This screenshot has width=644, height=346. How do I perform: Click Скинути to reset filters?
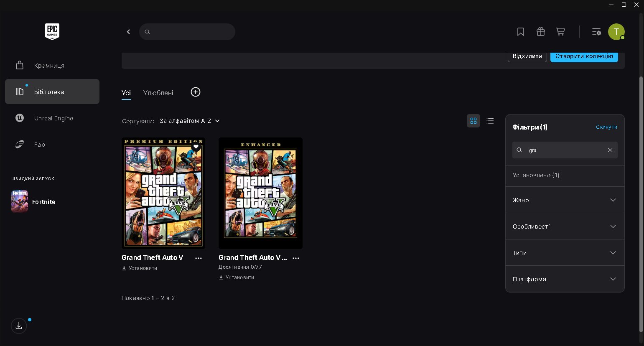click(x=606, y=127)
